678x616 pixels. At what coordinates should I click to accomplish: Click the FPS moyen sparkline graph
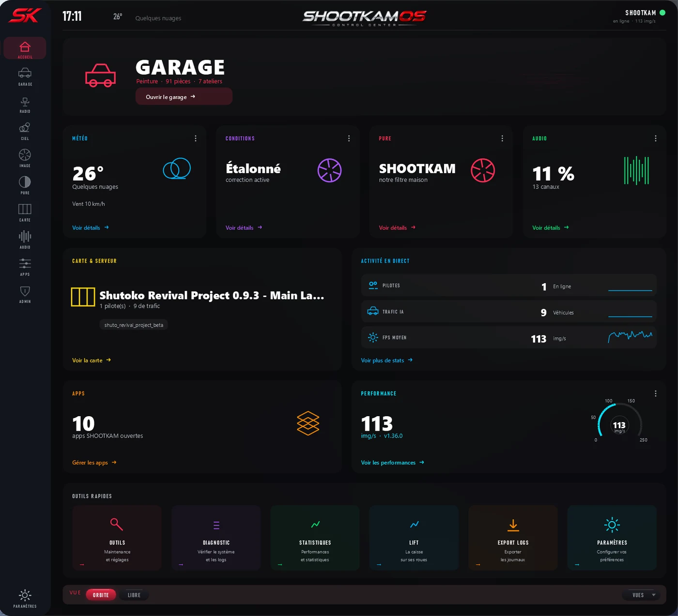tap(630, 337)
